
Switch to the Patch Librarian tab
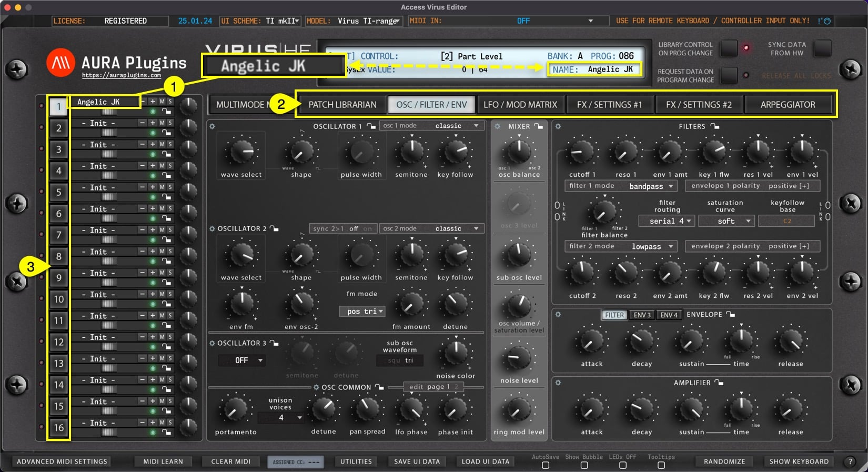[x=342, y=105]
